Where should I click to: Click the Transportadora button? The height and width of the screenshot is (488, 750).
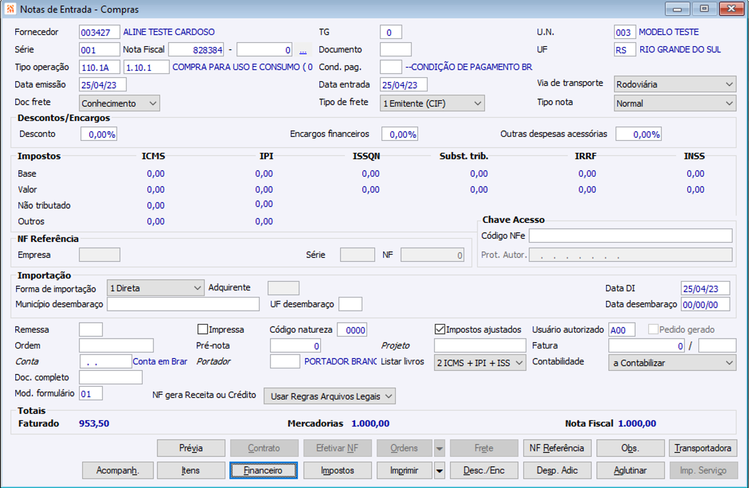coord(702,448)
